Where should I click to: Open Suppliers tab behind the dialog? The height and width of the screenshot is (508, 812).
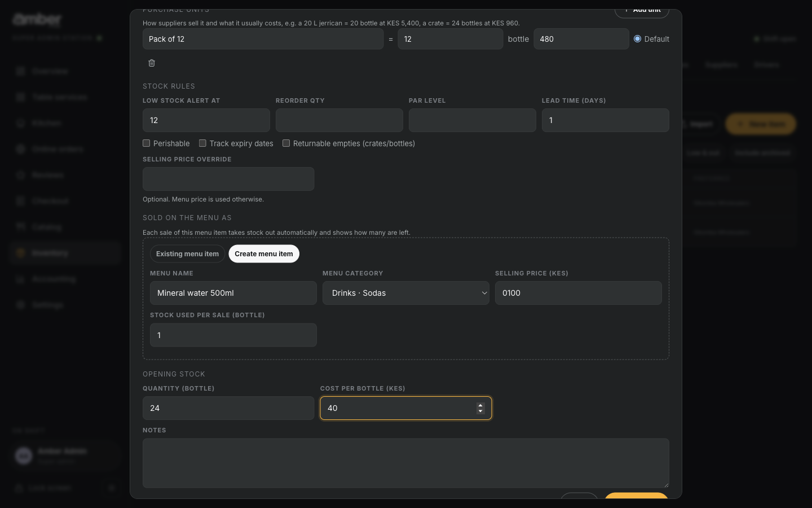(x=721, y=65)
